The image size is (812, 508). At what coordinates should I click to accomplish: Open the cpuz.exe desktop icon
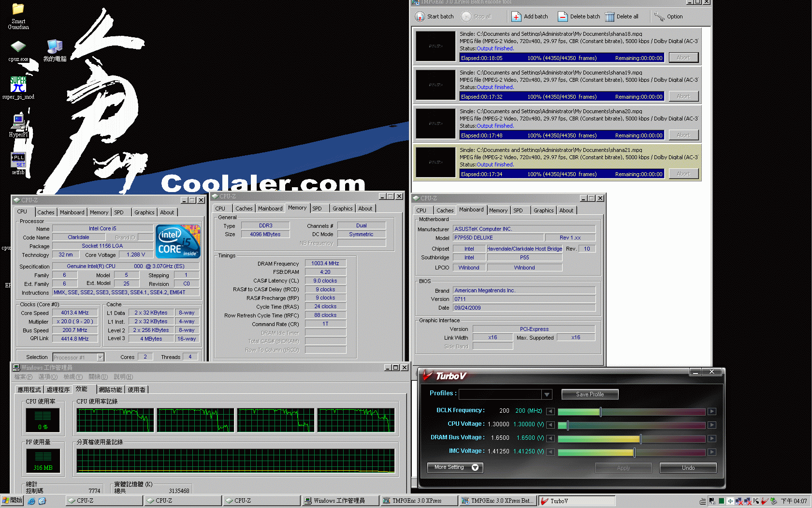point(18,47)
